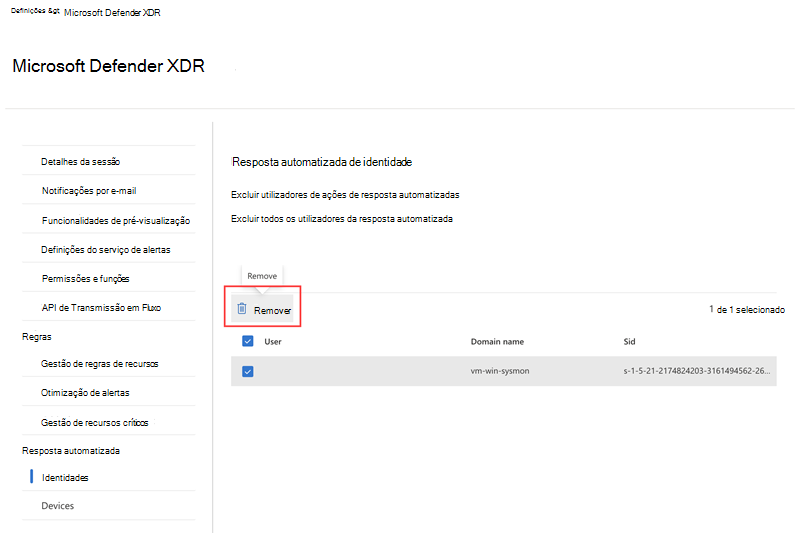Click the Microsoft Defender XDR breadcrumb
Viewport: 800px width, 533px height.
(112, 12)
